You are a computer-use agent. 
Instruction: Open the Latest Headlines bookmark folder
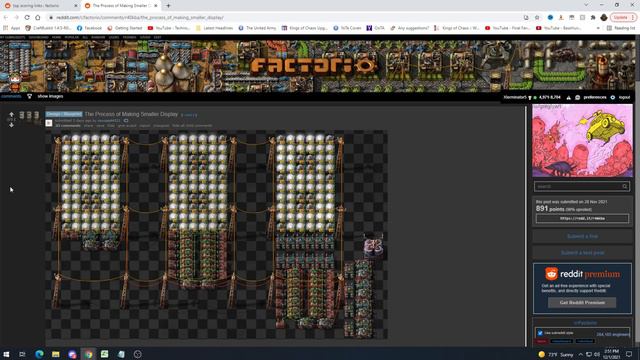pyautogui.click(x=214, y=28)
